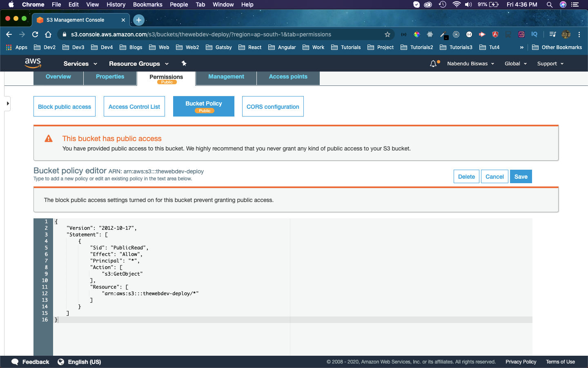Open the media playlist control icon
588x368 pixels.
click(x=552, y=34)
